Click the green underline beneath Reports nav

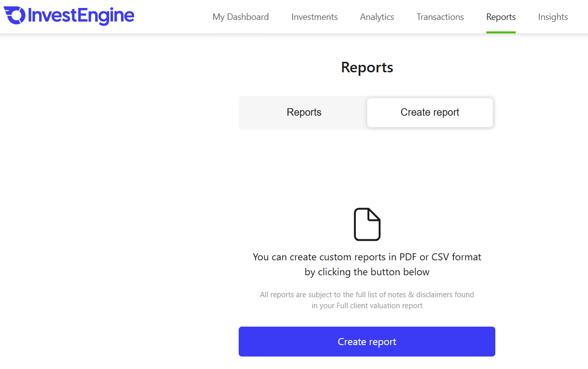(x=501, y=32)
